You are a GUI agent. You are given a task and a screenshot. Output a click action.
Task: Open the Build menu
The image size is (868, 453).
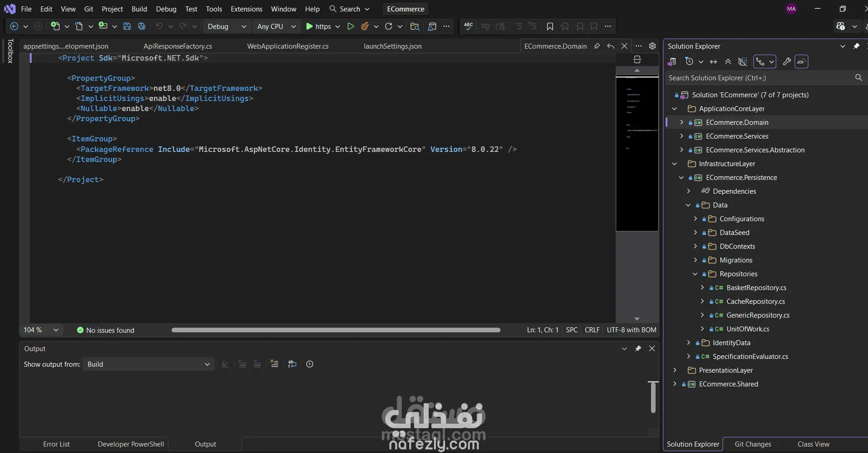(x=139, y=9)
